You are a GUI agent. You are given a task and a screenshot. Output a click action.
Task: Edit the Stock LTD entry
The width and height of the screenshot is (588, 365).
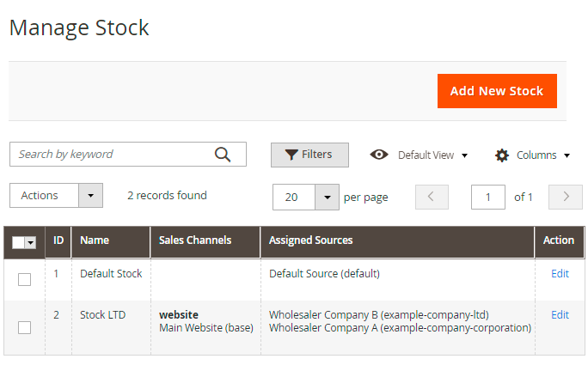(560, 315)
